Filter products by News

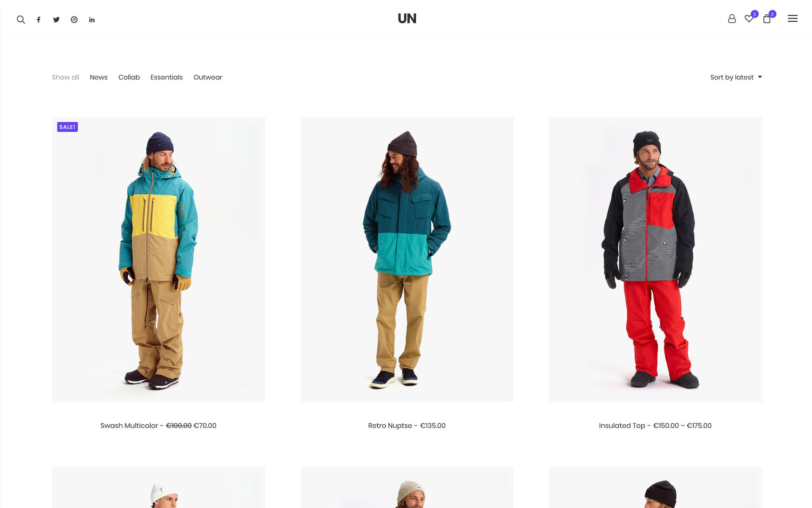(99, 77)
